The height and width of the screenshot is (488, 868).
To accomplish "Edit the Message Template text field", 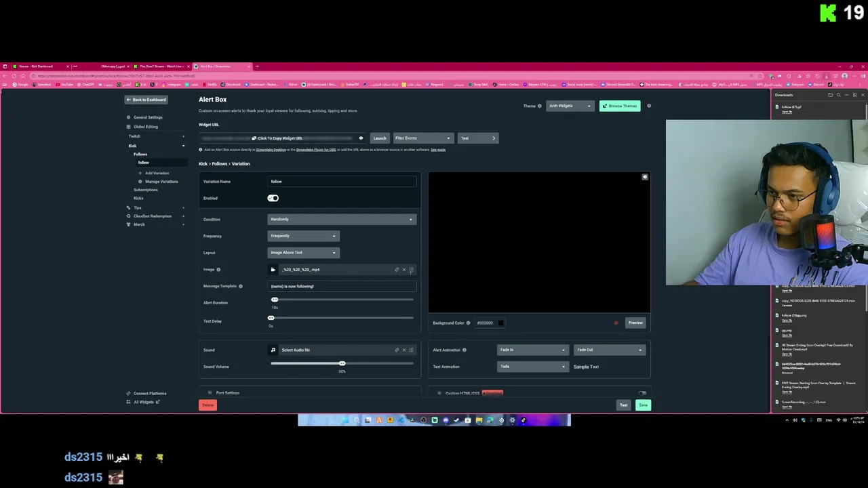I will pyautogui.click(x=342, y=286).
